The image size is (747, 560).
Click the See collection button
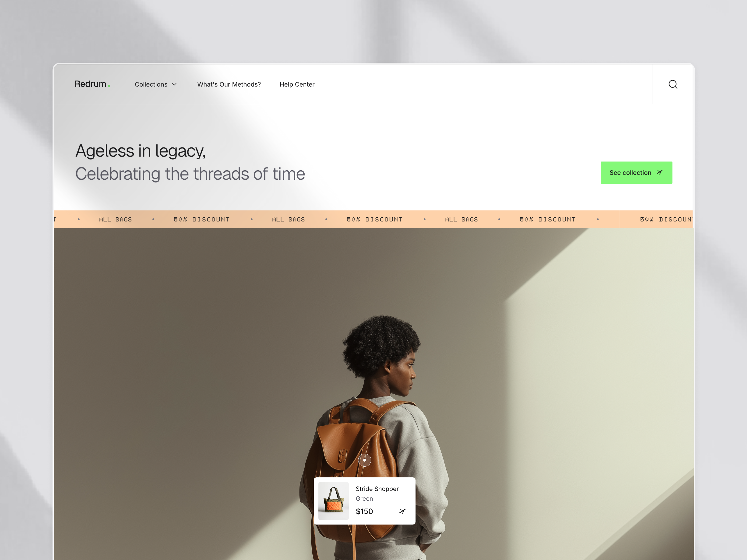[636, 172]
